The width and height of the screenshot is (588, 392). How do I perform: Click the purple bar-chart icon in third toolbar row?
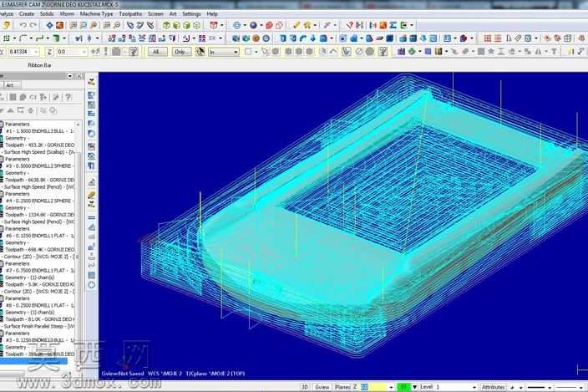tap(401, 51)
